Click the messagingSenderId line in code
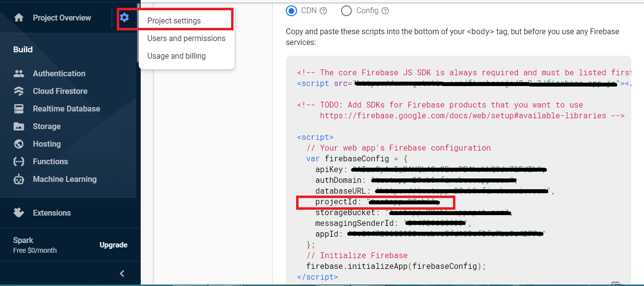This screenshot has height=286, width=644. (x=394, y=223)
